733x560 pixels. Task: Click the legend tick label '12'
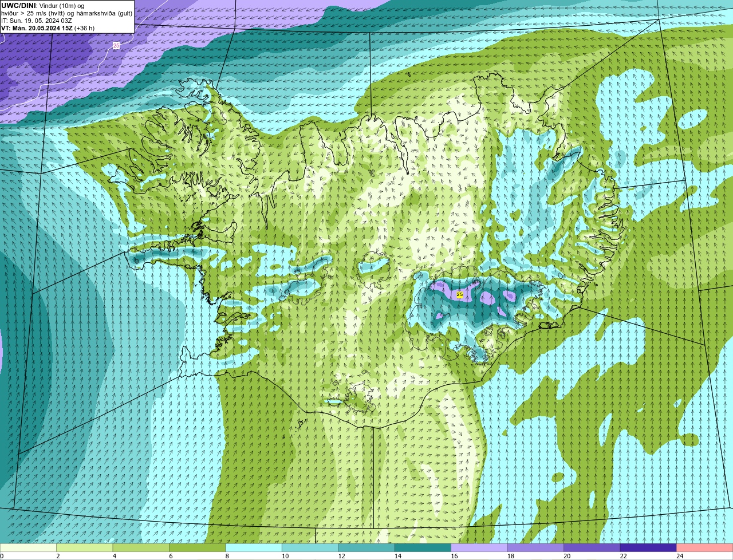pos(342,556)
